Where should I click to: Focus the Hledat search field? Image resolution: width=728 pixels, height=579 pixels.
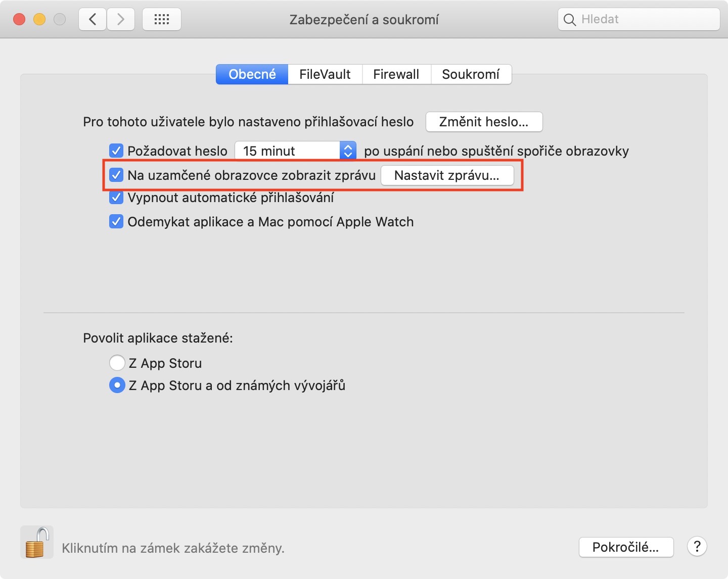(x=647, y=19)
